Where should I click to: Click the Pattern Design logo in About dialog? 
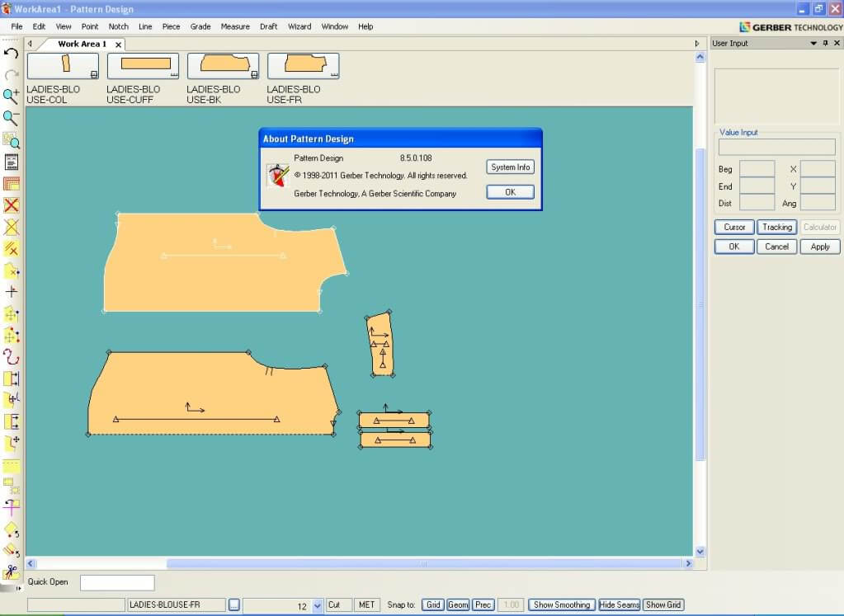(x=277, y=175)
